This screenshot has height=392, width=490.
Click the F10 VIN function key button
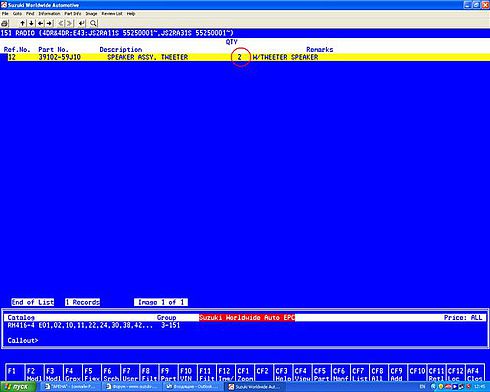(x=188, y=374)
